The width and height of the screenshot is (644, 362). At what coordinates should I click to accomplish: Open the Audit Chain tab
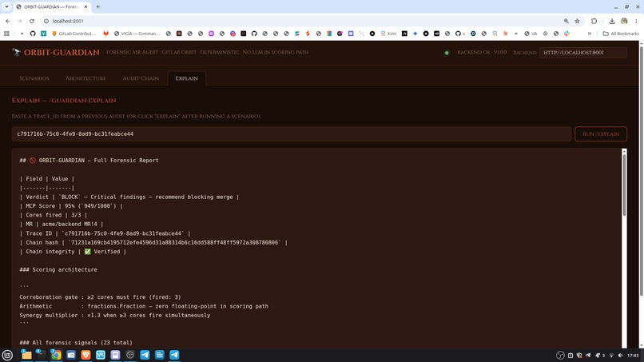[141, 78]
